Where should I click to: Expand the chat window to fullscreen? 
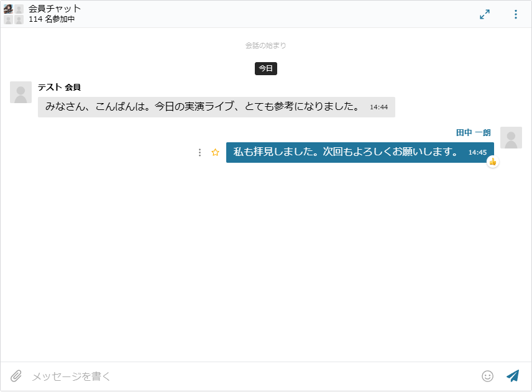485,14
